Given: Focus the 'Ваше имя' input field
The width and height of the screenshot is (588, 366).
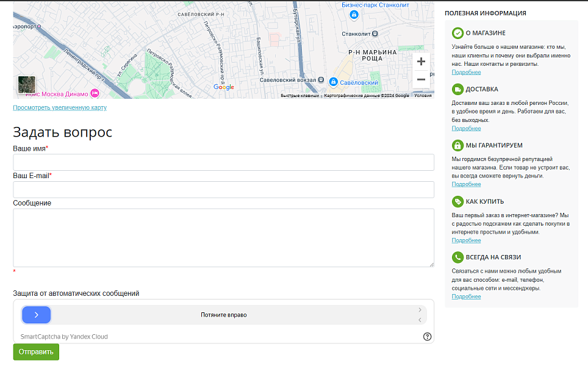Looking at the screenshot, I should (223, 162).
